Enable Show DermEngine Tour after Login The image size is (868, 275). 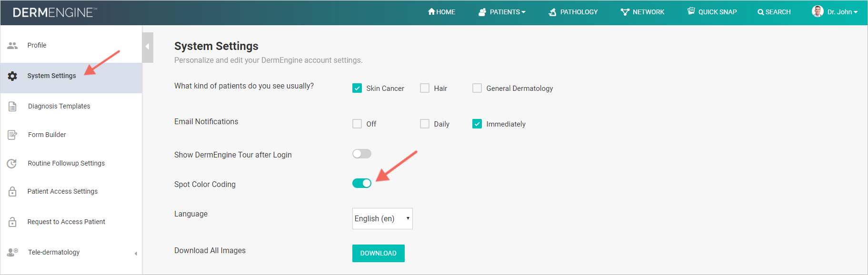click(x=362, y=154)
